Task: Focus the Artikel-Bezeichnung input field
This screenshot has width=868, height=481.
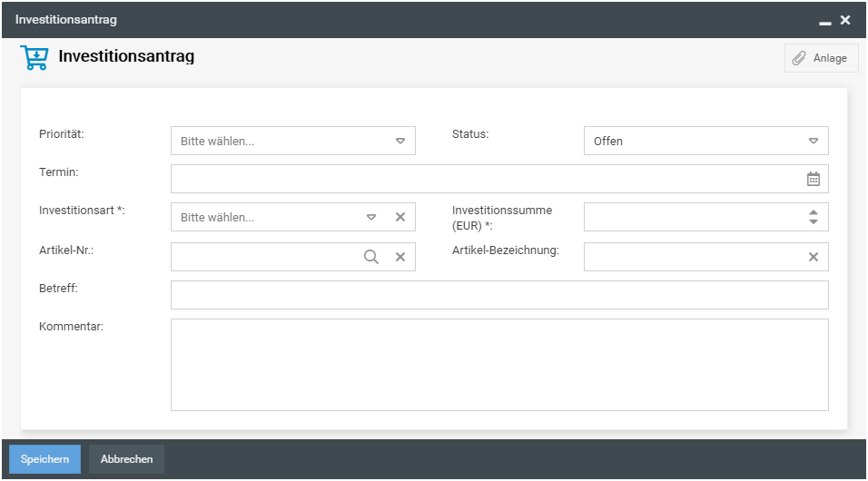Action: [x=692, y=257]
